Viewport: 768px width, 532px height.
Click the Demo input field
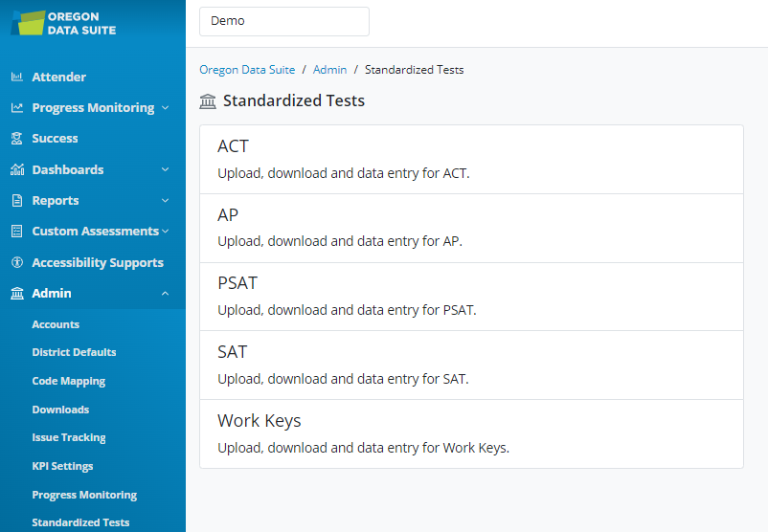[x=283, y=21]
